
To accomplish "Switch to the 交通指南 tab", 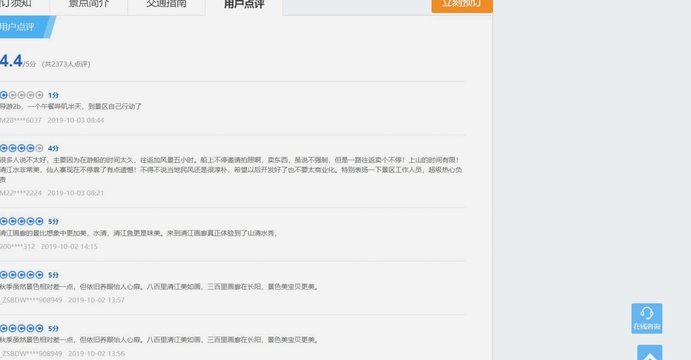I will pos(166,4).
